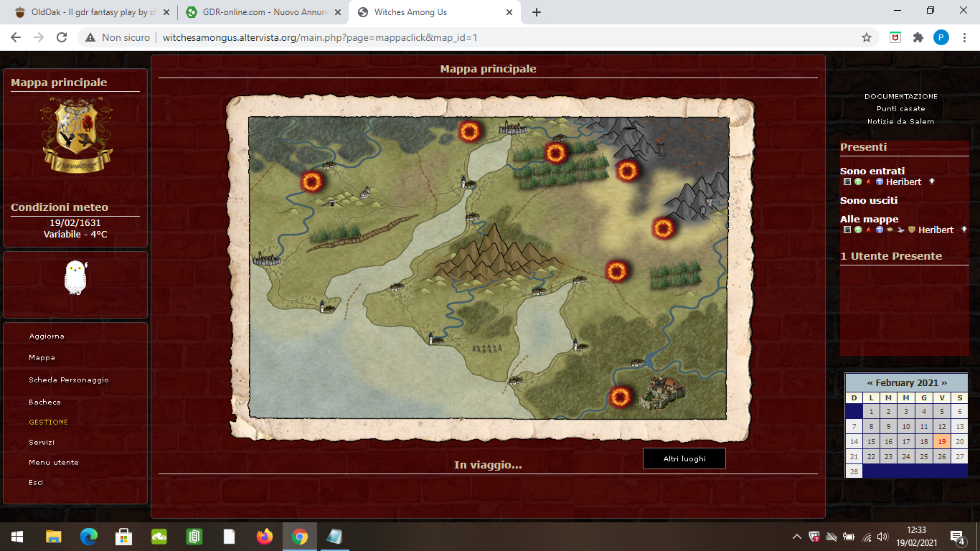Screen dimensions: 980x551
Task: Click the light bulb icon in the Sono entrati row
Action: point(932,182)
